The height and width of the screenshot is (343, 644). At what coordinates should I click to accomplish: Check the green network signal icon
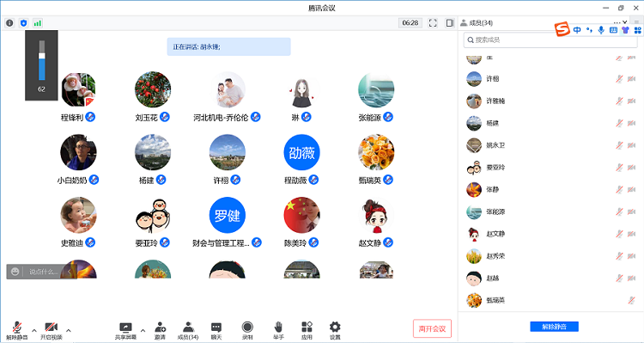38,23
